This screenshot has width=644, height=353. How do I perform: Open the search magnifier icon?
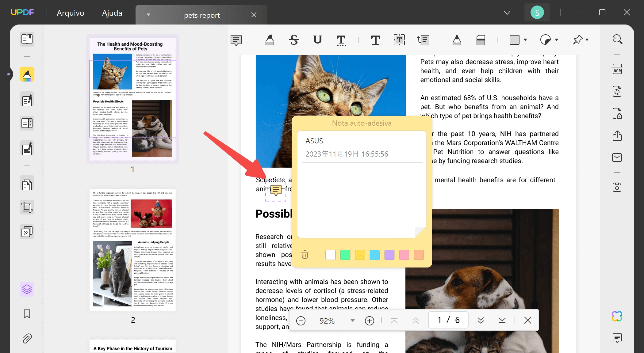pos(617,39)
